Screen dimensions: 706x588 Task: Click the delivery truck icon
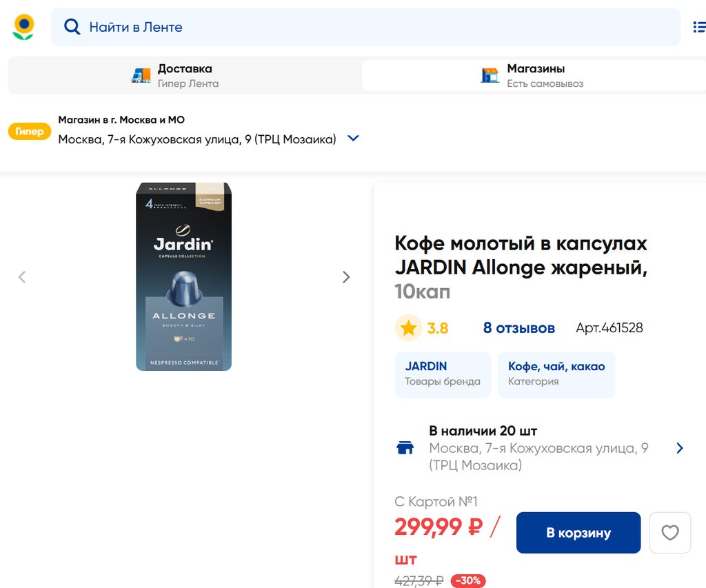[141, 75]
